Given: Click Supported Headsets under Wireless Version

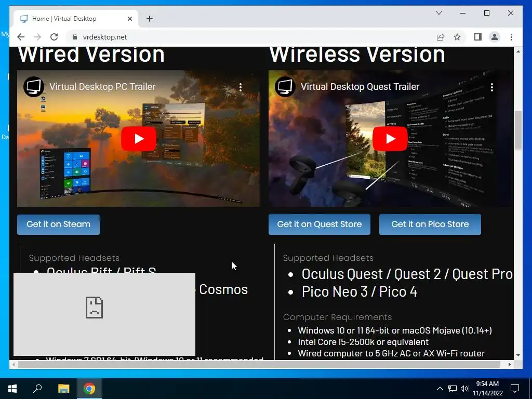Looking at the screenshot, I should pyautogui.click(x=328, y=258).
